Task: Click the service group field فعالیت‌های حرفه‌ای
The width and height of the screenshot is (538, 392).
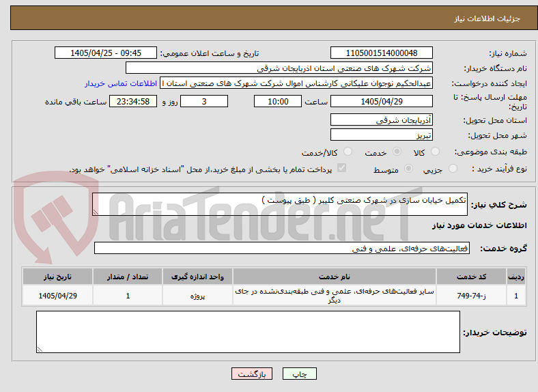Action: (x=282, y=248)
